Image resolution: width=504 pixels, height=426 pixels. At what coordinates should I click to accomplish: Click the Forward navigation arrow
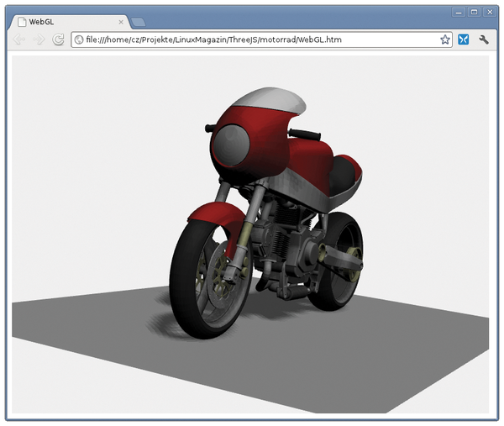[39, 39]
